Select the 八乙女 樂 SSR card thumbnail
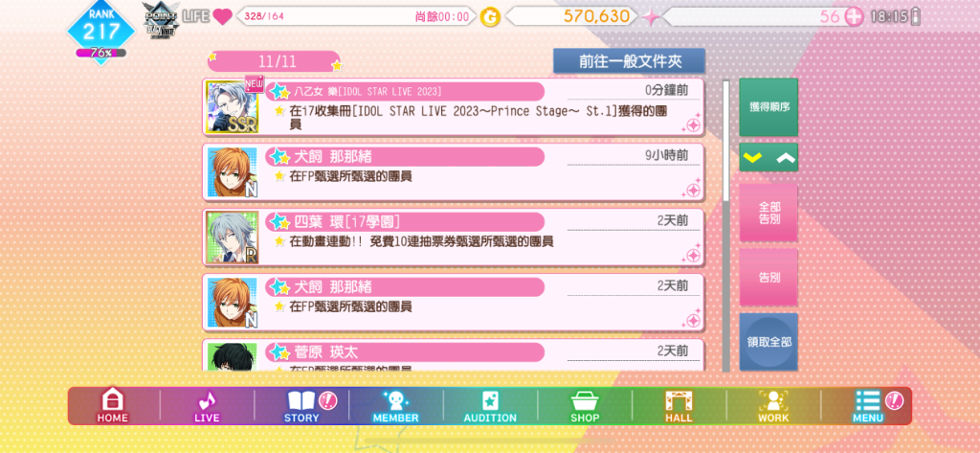 pyautogui.click(x=232, y=106)
